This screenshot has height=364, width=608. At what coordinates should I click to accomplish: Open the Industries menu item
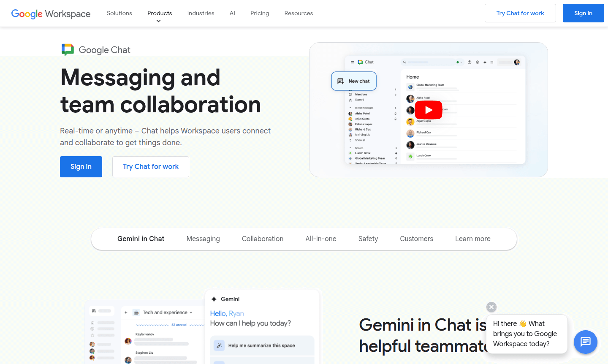tap(201, 13)
